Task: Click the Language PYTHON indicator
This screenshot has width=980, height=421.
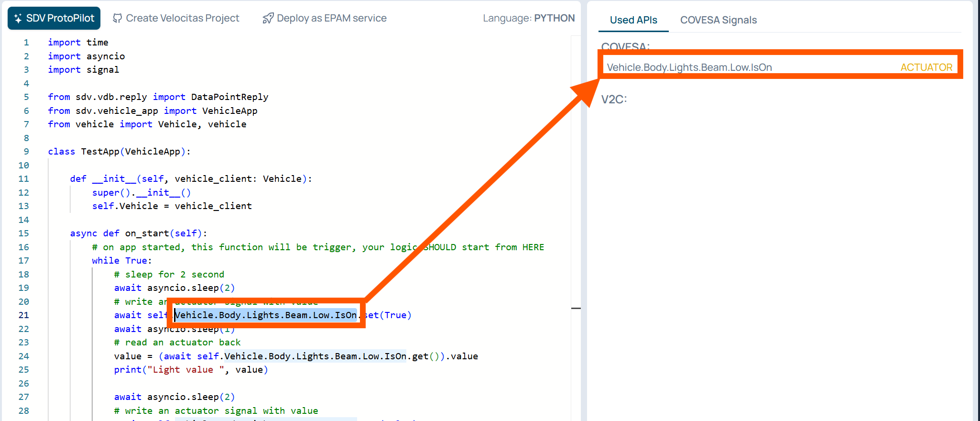Action: pos(528,18)
